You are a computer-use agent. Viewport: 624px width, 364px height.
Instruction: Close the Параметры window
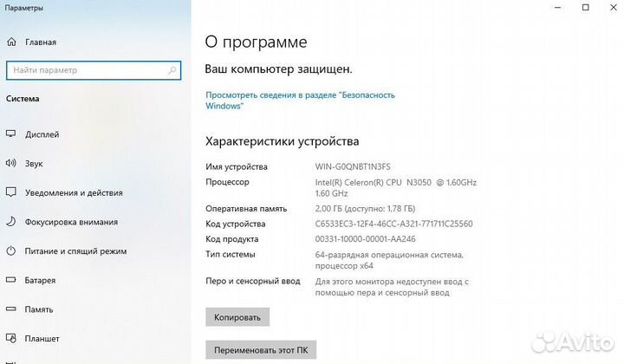(614, 8)
